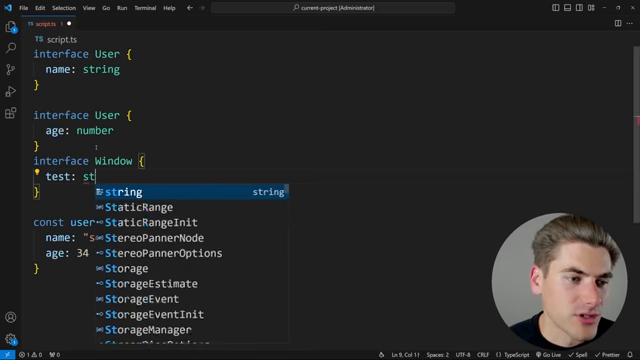640x360 pixels.
Task: Open the Accounts menu icon
Action: 11,317
